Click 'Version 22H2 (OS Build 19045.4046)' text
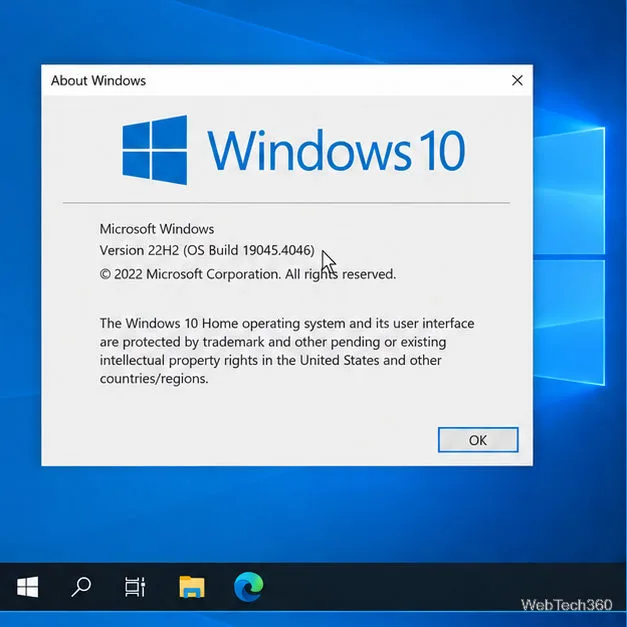 [207, 250]
